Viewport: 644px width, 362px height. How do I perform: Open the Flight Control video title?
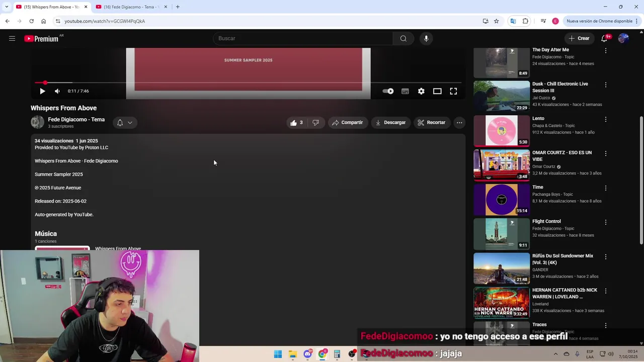(x=546, y=221)
